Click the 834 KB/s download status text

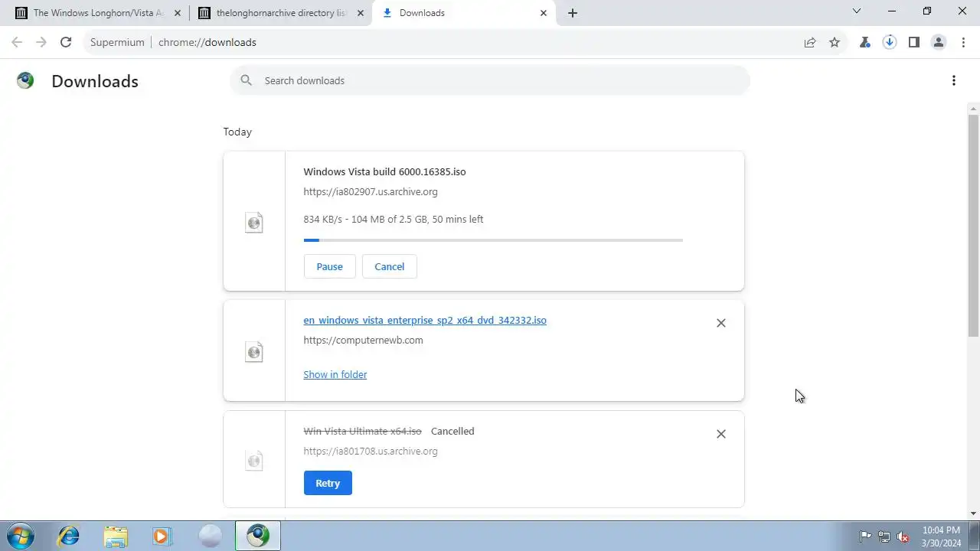pyautogui.click(x=394, y=219)
